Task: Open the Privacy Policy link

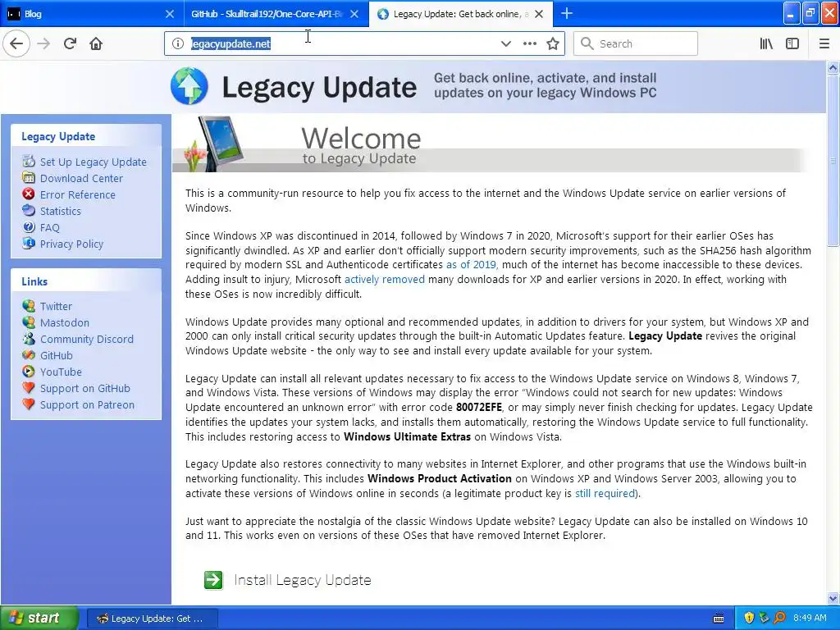Action: tap(72, 244)
